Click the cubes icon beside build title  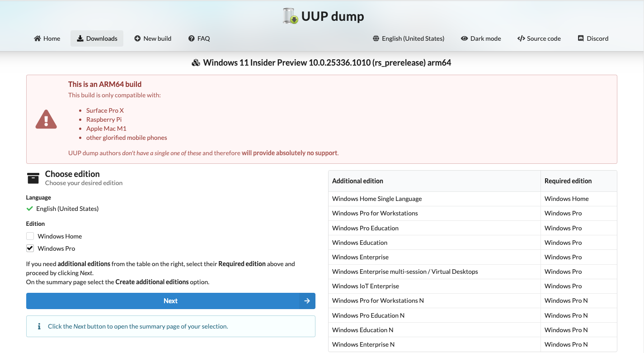pos(196,63)
